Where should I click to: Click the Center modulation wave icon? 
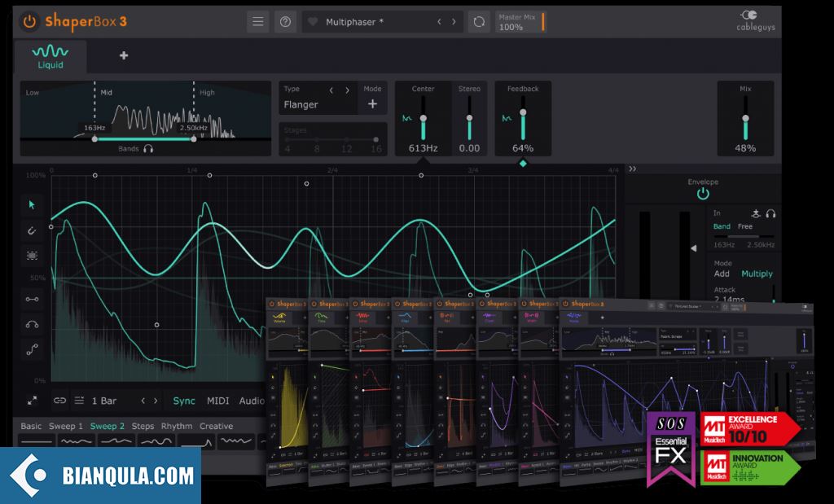click(407, 119)
